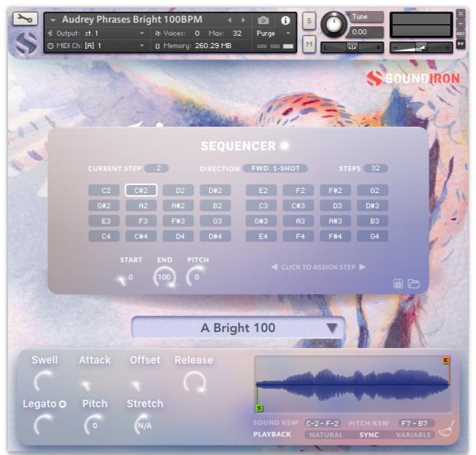Open the instrument name dropdown arrow

53,20
